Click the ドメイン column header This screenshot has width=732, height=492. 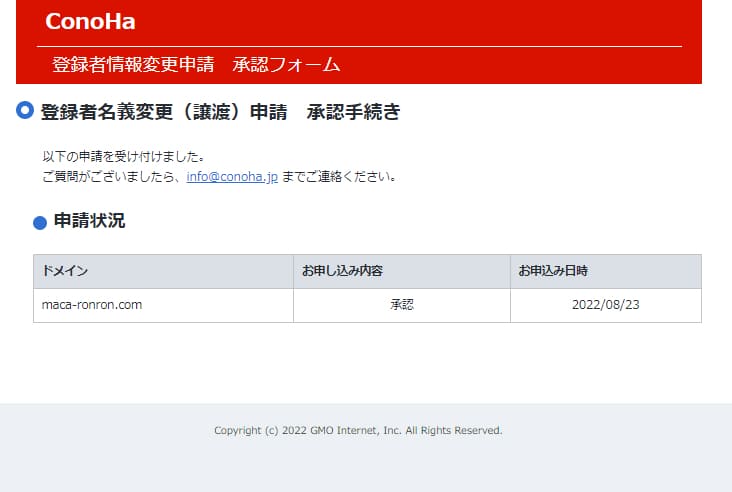pyautogui.click(x=163, y=271)
